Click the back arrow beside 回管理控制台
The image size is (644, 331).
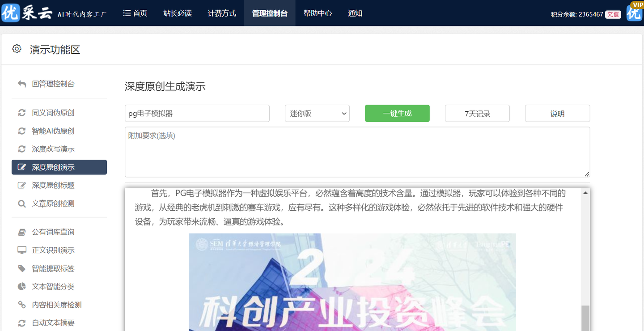(x=21, y=84)
